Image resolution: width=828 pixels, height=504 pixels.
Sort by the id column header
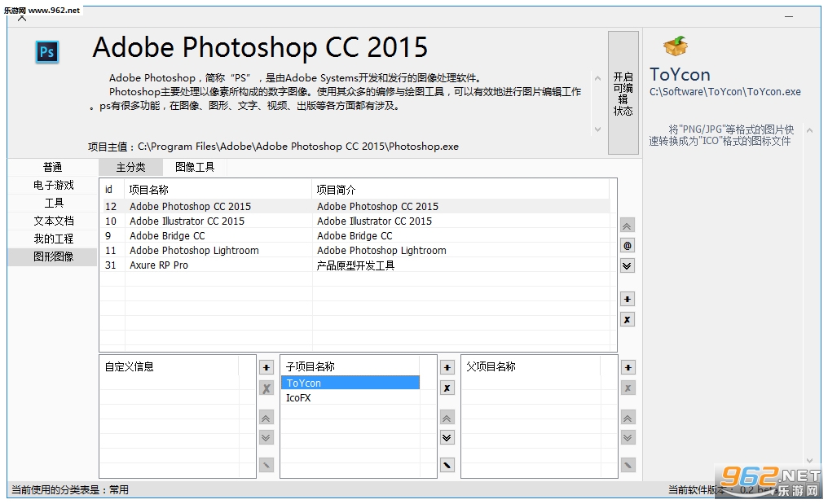point(112,190)
